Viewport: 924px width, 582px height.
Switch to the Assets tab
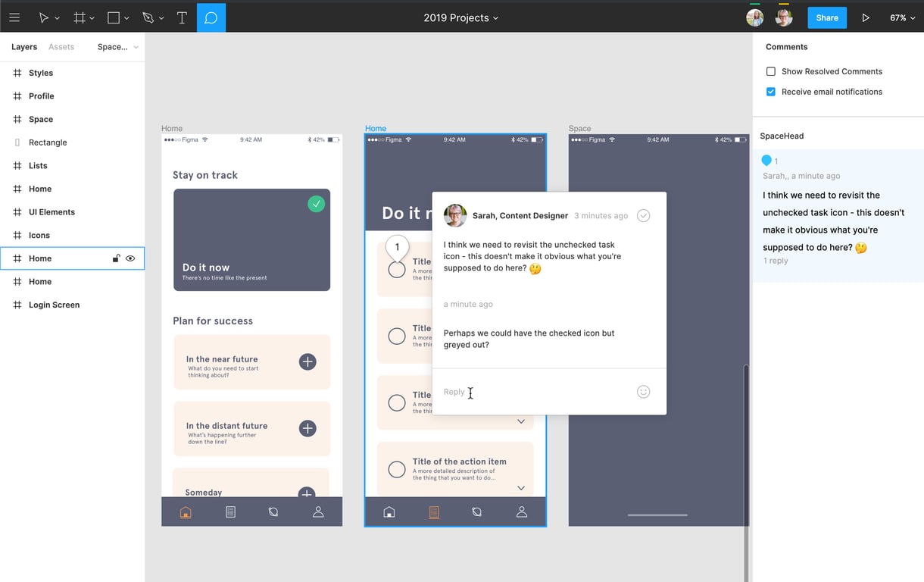pos(61,47)
